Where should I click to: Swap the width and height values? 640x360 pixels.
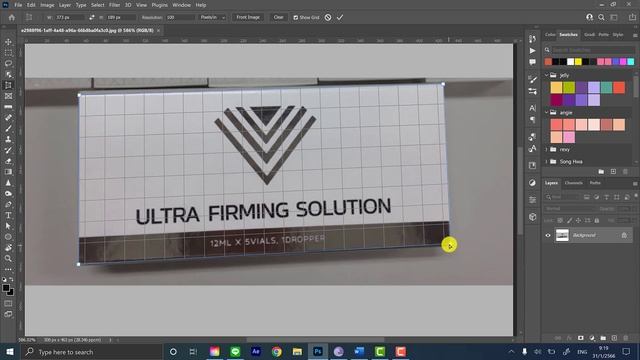coord(92,17)
